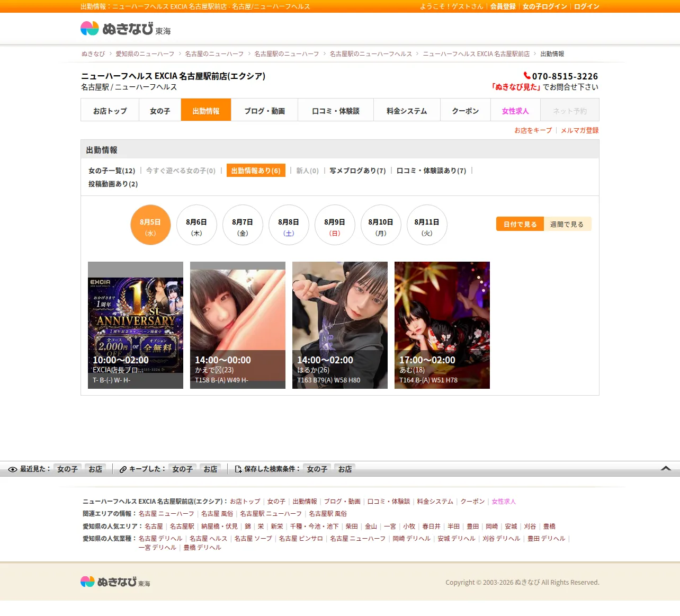Click breadcrumb link 名古屋駅のニューハーフヘルス

(x=371, y=54)
